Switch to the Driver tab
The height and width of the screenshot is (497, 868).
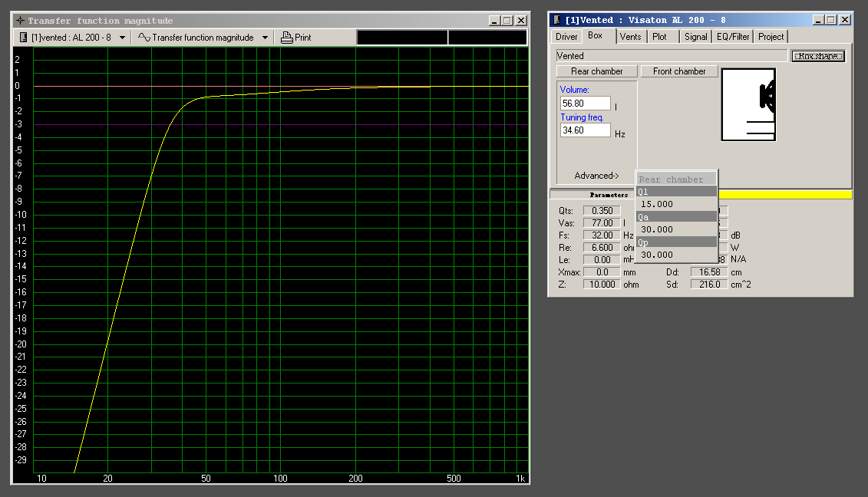click(566, 37)
